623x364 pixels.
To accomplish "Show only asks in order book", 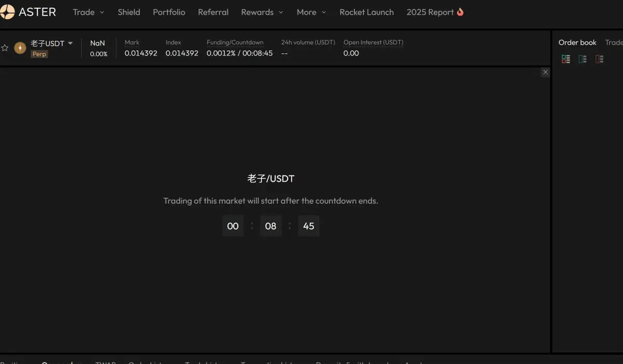I will pyautogui.click(x=599, y=59).
